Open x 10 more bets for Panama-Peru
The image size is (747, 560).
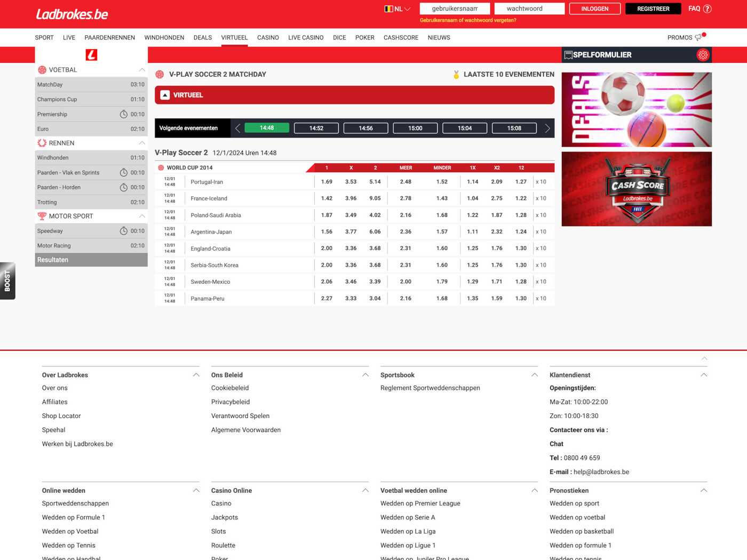click(x=541, y=299)
